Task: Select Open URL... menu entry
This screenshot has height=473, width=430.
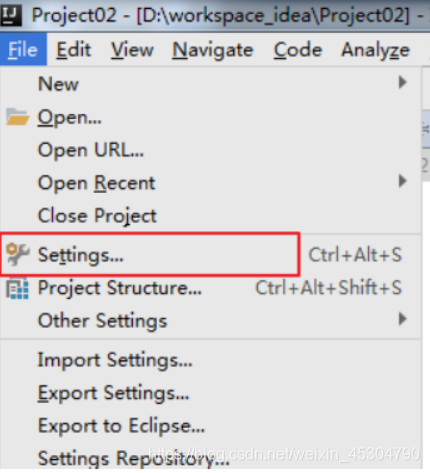Action: [211, 150]
